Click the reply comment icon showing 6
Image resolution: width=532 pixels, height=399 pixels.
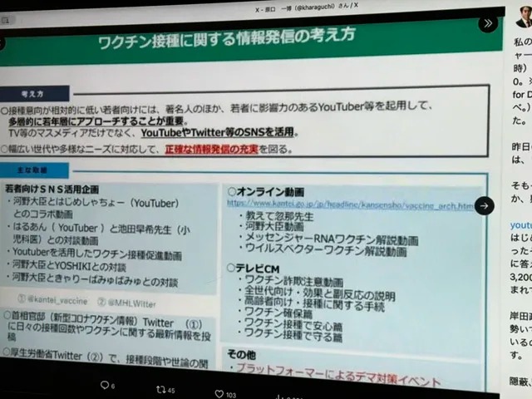pyautogui.click(x=107, y=385)
